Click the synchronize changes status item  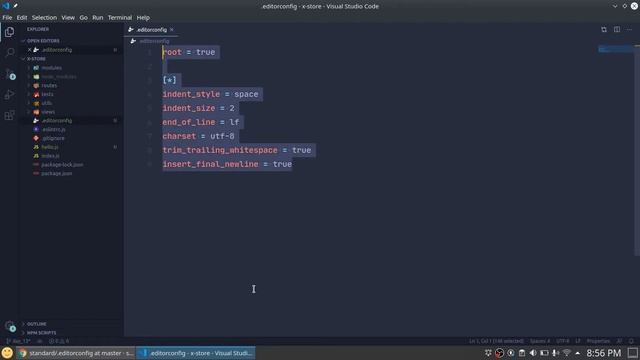point(40,341)
